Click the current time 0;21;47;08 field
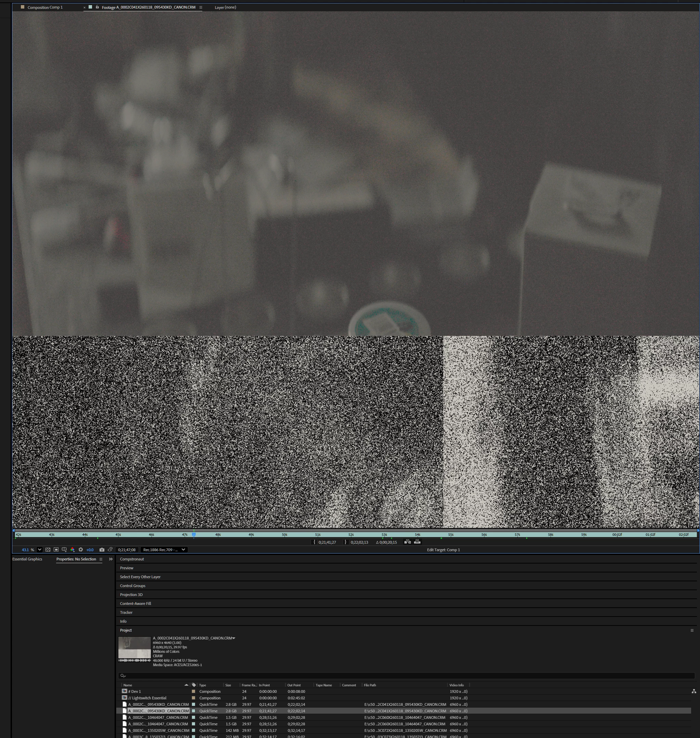This screenshot has height=738, width=700. tap(127, 549)
